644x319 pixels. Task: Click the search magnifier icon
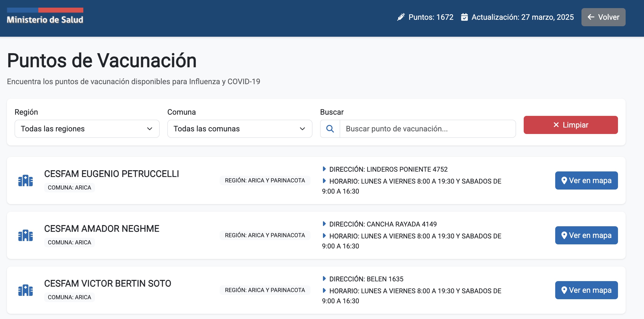(x=330, y=129)
